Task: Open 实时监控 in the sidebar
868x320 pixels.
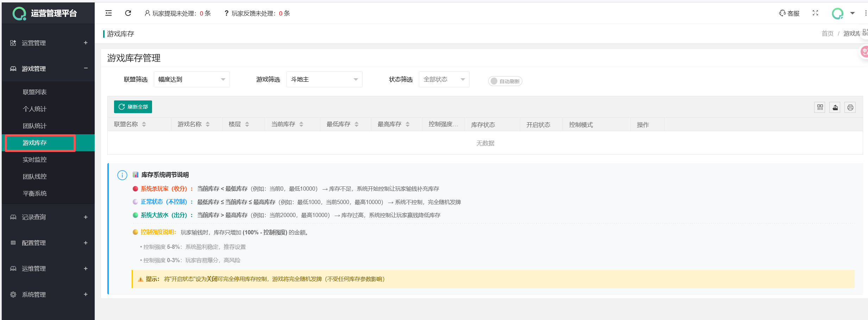Action: (34, 160)
